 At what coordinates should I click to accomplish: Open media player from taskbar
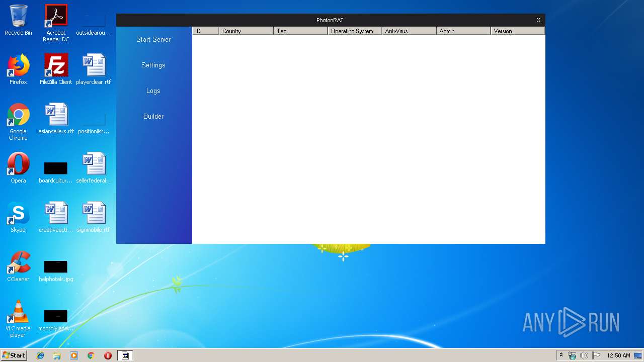click(74, 355)
